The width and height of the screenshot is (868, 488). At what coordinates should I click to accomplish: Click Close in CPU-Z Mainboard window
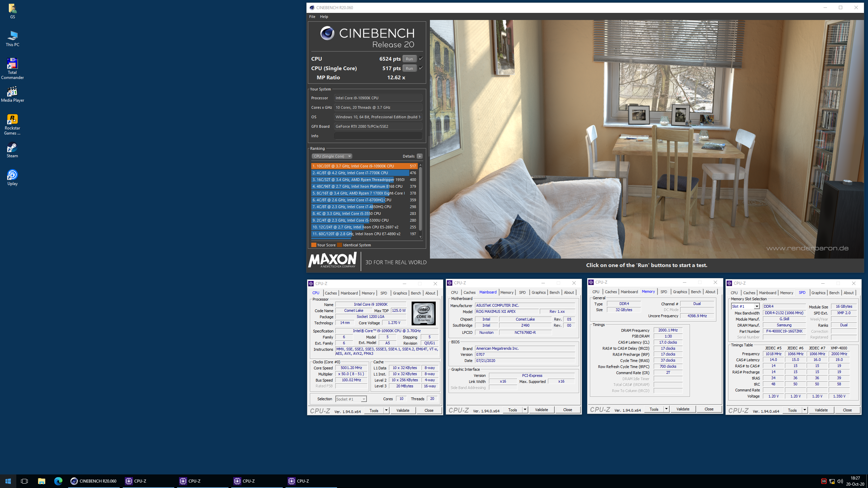(568, 410)
